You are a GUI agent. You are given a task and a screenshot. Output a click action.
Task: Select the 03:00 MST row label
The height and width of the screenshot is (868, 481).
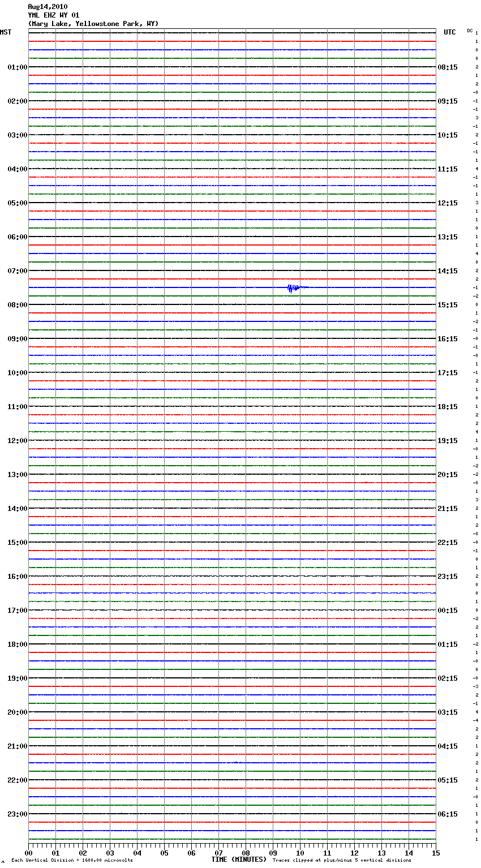17,135
